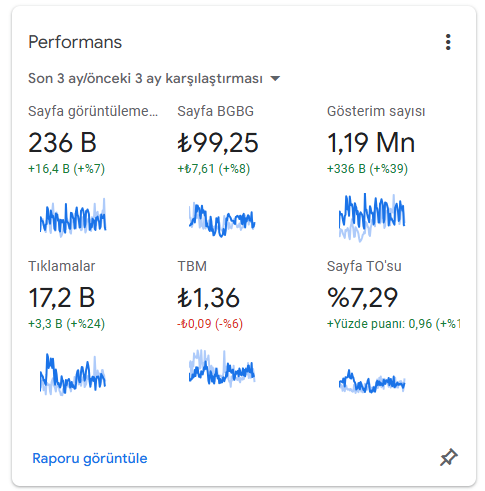Open the three-dot options menu

click(x=448, y=42)
